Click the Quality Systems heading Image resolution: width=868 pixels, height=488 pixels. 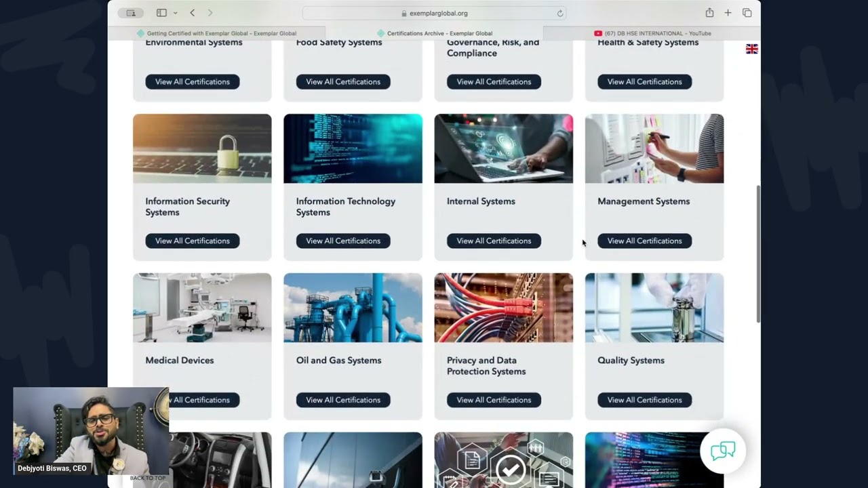click(x=631, y=361)
